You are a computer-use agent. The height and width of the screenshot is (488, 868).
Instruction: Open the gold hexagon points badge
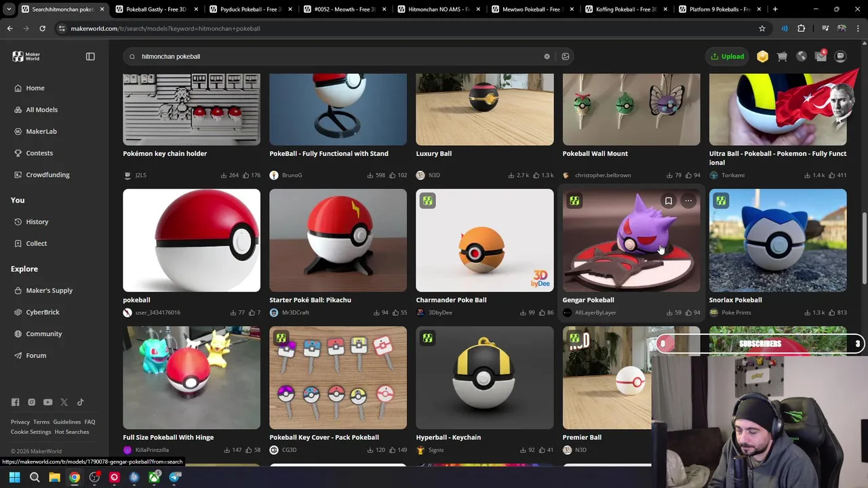[x=762, y=56]
